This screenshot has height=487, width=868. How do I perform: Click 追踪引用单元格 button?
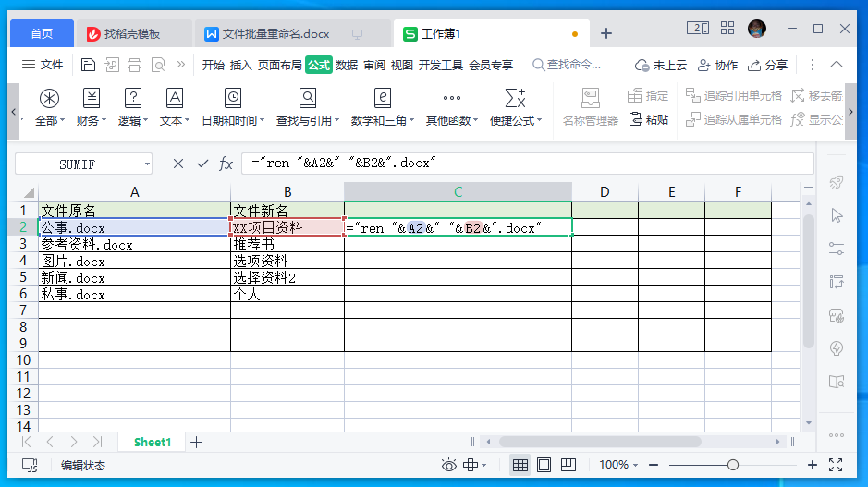point(733,96)
